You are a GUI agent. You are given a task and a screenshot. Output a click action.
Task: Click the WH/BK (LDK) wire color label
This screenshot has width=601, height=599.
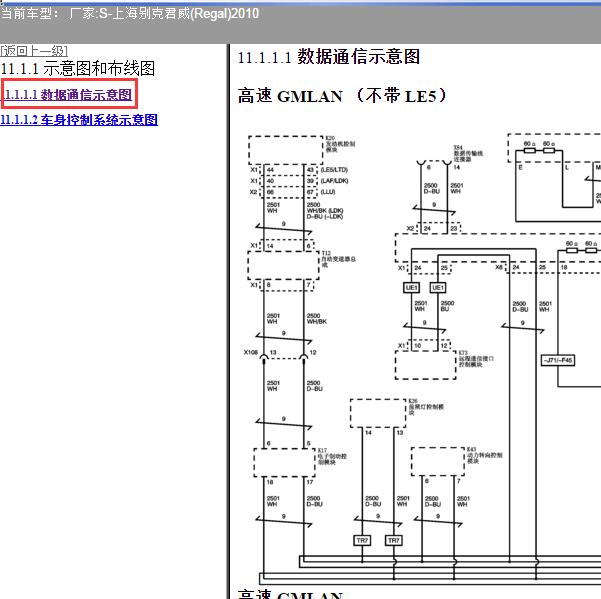[x=325, y=211]
